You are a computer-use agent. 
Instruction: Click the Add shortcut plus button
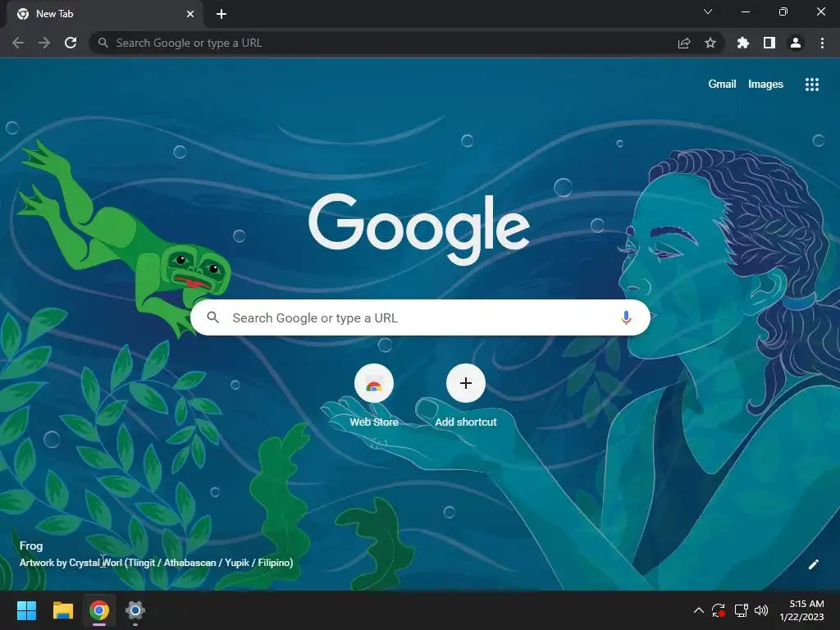(466, 383)
